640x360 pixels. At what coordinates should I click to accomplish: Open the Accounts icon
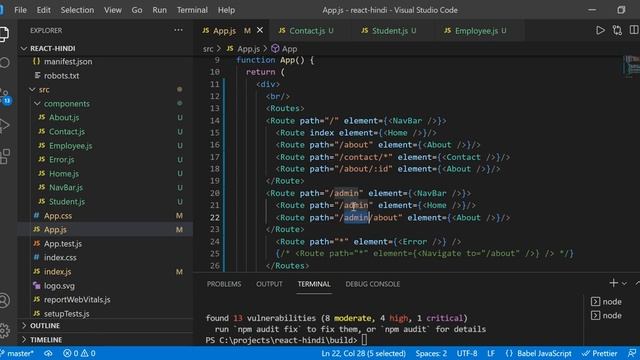point(4,301)
